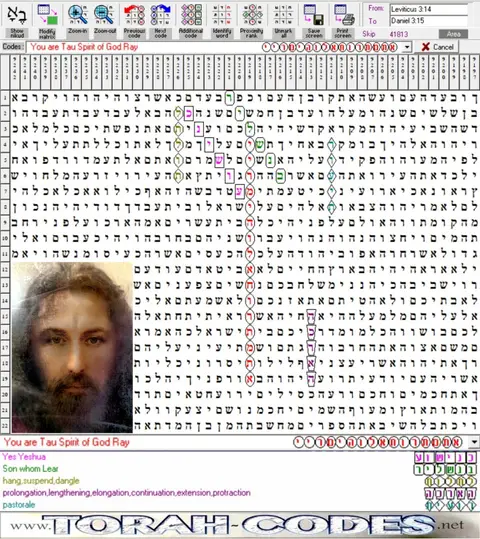Click the To field Daniel 3:15
Screen dimensions: 480x539
[428, 21]
